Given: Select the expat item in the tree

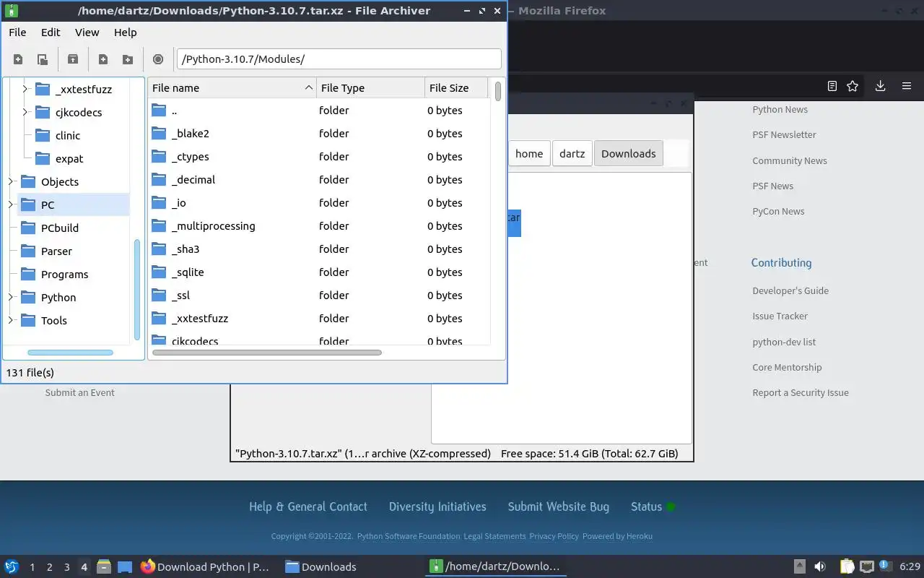Looking at the screenshot, I should click(x=69, y=159).
